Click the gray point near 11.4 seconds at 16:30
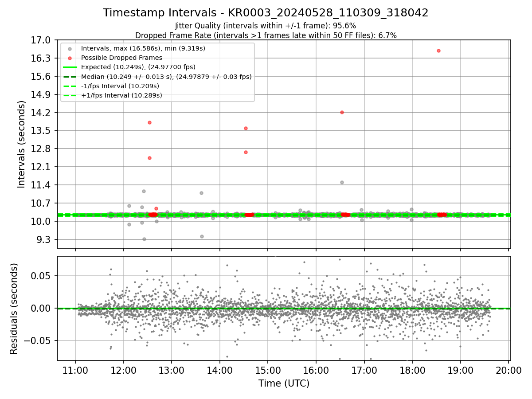 (342, 182)
